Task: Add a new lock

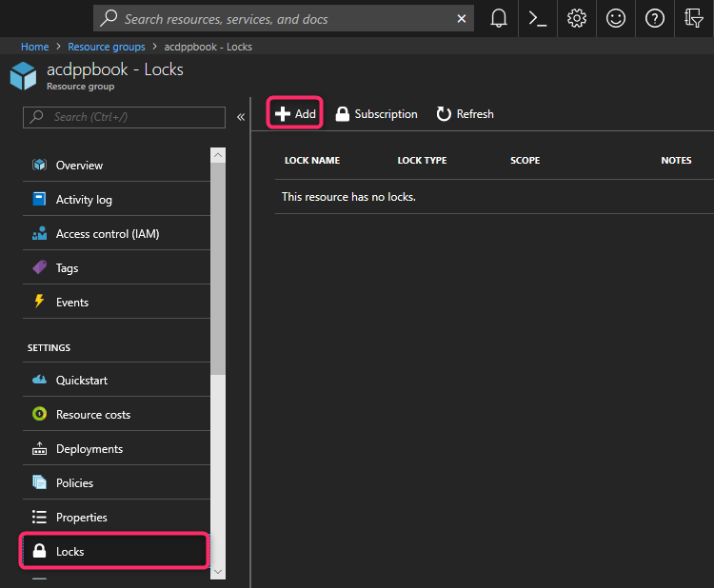Action: tap(295, 114)
